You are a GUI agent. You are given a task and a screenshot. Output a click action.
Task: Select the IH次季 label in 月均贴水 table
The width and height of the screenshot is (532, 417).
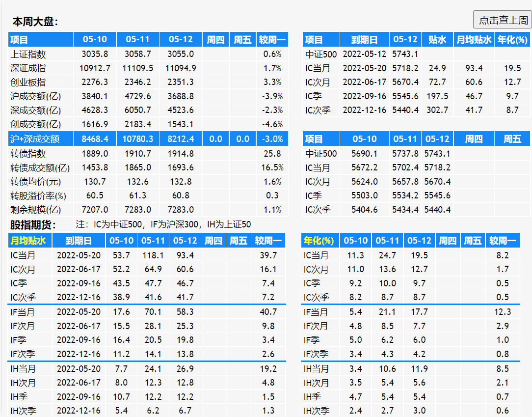23,411
